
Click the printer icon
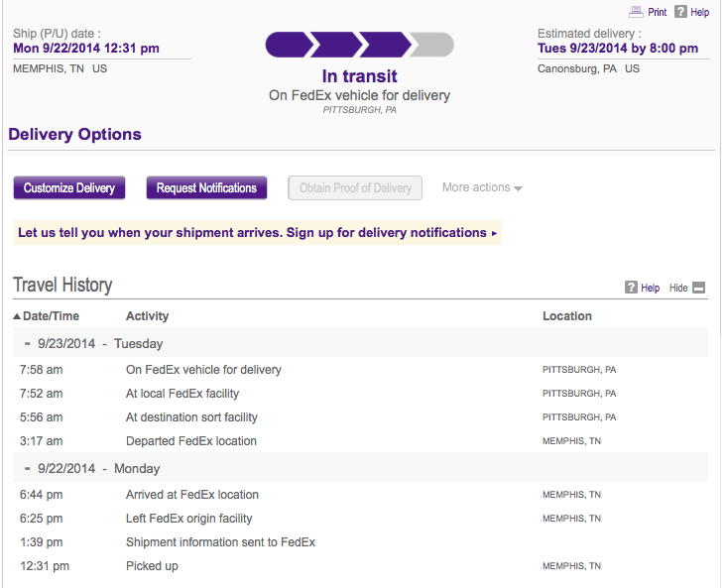pos(636,12)
